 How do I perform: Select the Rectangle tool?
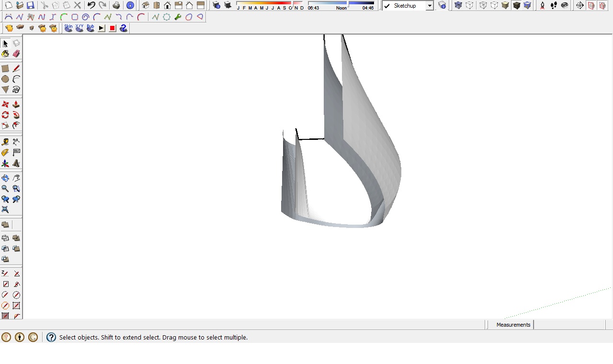pyautogui.click(x=5, y=68)
